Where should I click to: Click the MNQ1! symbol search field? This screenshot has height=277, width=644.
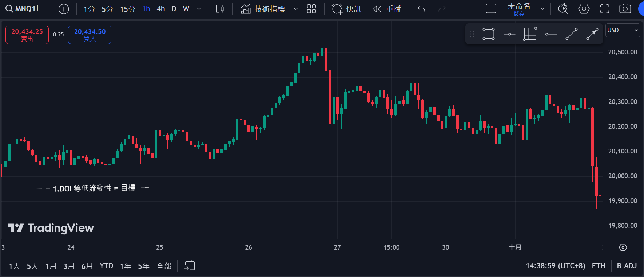23,9
